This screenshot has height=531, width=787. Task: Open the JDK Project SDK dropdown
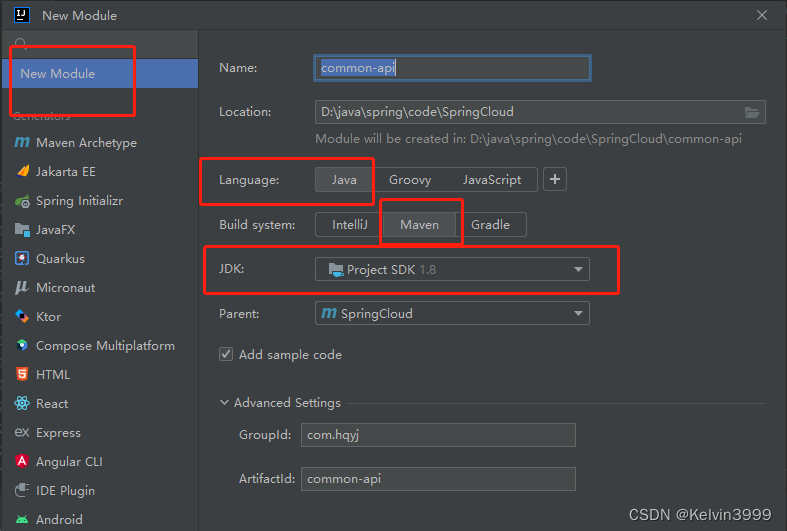coord(452,270)
